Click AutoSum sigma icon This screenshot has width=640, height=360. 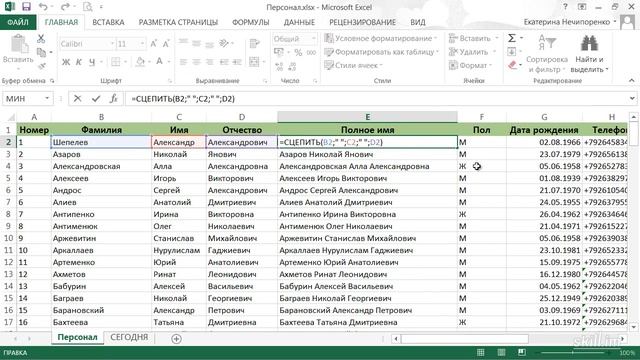[511, 38]
